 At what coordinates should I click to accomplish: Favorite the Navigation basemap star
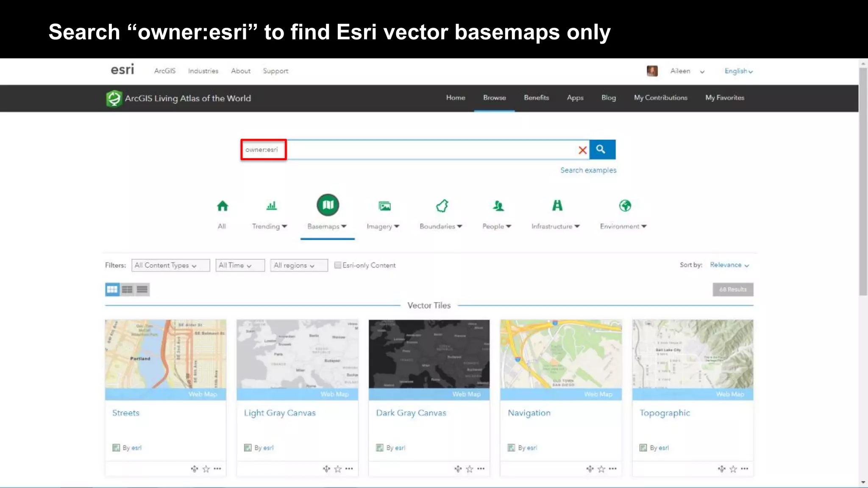click(x=601, y=469)
